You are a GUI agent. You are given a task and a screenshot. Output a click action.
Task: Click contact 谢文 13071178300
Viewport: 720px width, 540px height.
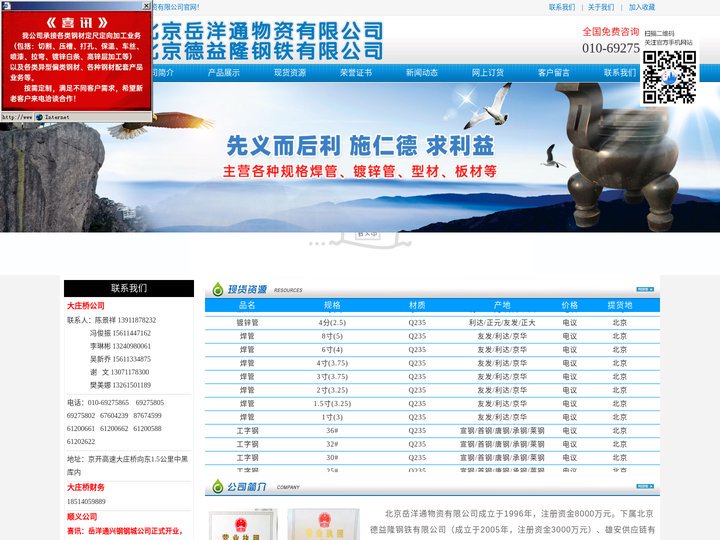coord(119,372)
